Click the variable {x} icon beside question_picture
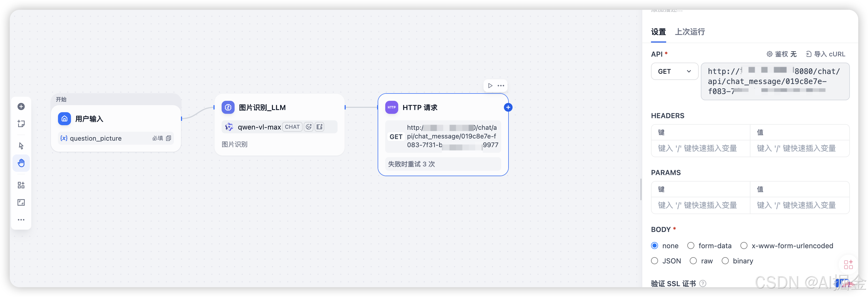This screenshot has width=868, height=297. point(64,138)
